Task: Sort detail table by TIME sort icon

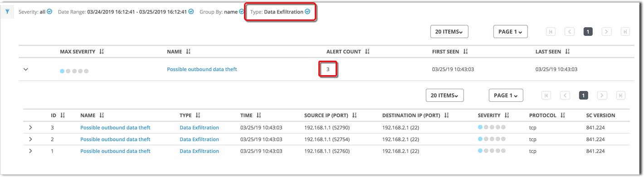Action: [x=259, y=116]
